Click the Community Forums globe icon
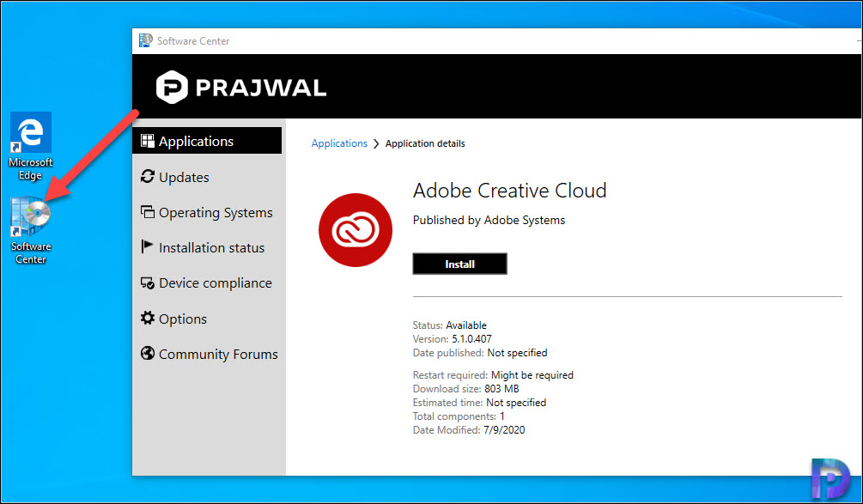The image size is (863, 504). coord(148,353)
